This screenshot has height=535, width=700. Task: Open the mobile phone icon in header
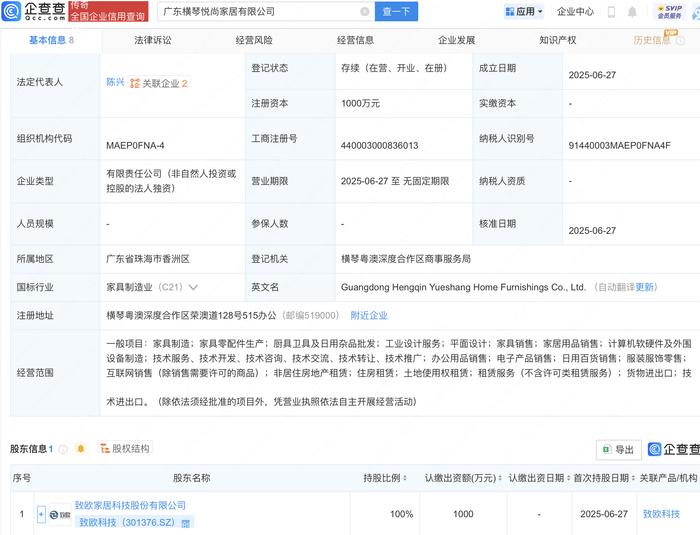tap(611, 12)
